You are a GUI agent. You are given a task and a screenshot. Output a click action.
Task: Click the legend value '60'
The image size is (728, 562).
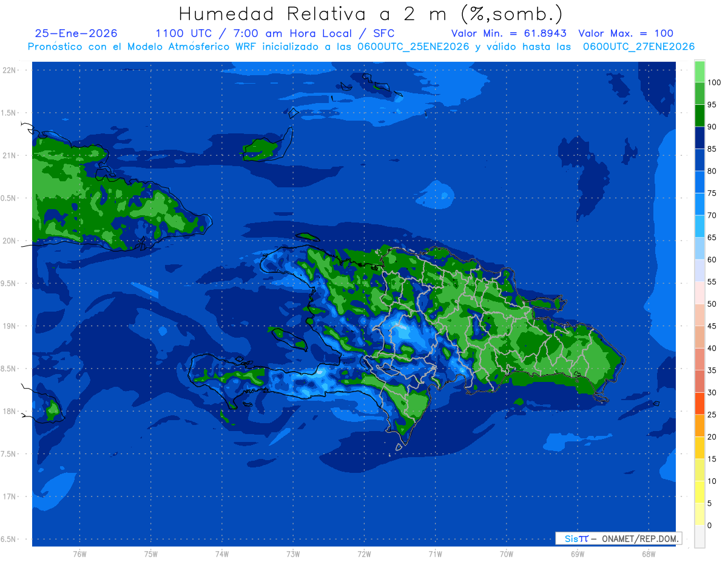pos(712,259)
